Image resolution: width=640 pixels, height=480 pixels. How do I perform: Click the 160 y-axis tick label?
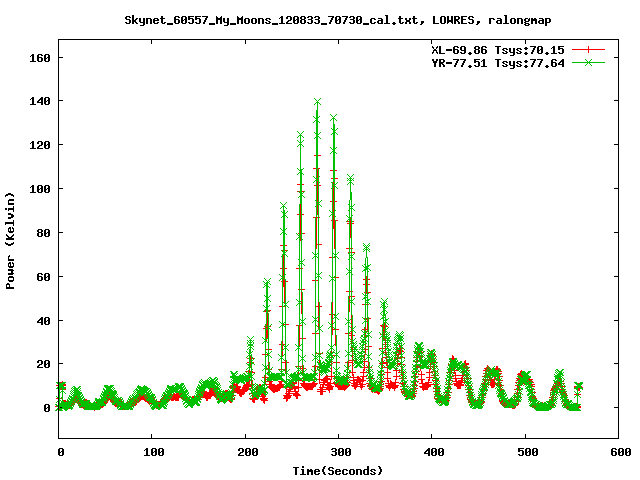point(40,58)
